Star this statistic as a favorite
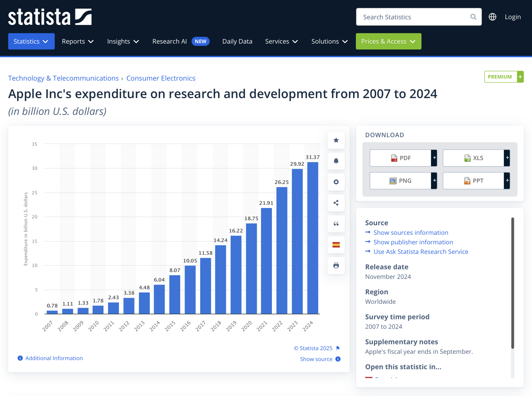The height and width of the screenshot is (396, 532). (336, 140)
